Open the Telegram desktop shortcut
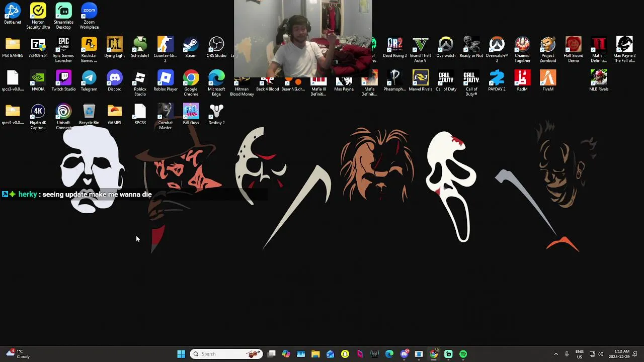This screenshot has width=644, height=362. [89, 81]
